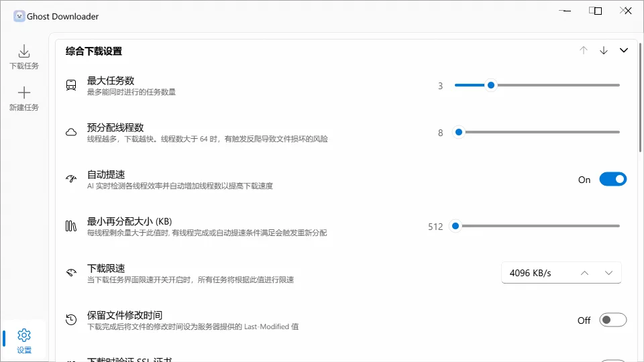644x362 pixels.
Task: Click the 下载限速 speed limit icon
Action: pos(71,273)
